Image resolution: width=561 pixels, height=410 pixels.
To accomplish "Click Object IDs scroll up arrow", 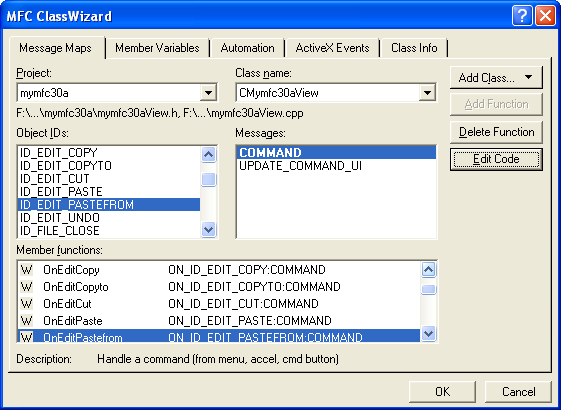I will [209, 155].
